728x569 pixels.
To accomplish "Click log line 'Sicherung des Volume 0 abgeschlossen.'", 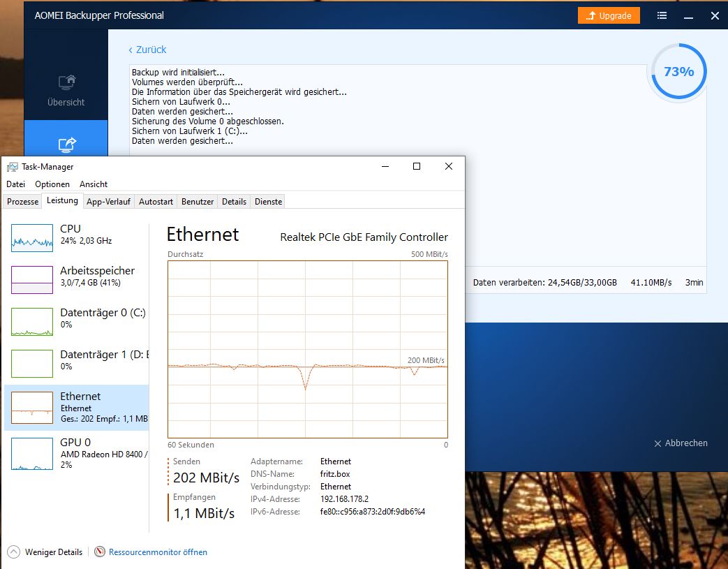I will pos(207,121).
